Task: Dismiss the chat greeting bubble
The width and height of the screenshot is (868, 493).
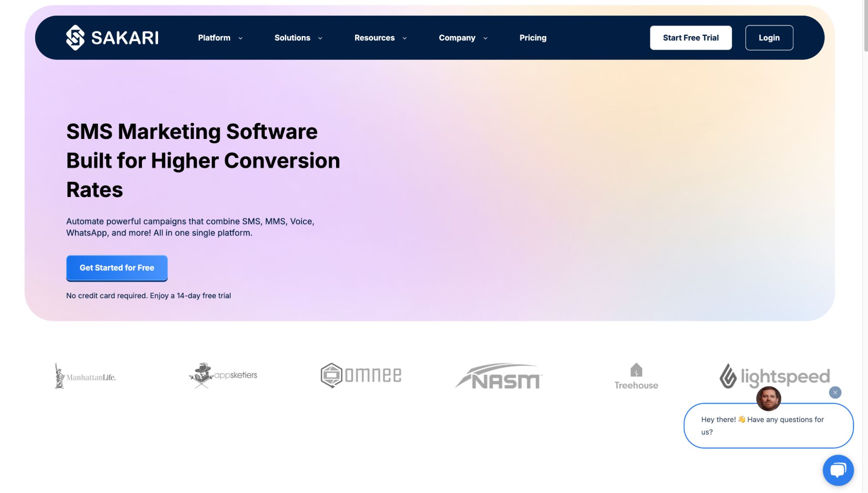Action: tap(835, 392)
